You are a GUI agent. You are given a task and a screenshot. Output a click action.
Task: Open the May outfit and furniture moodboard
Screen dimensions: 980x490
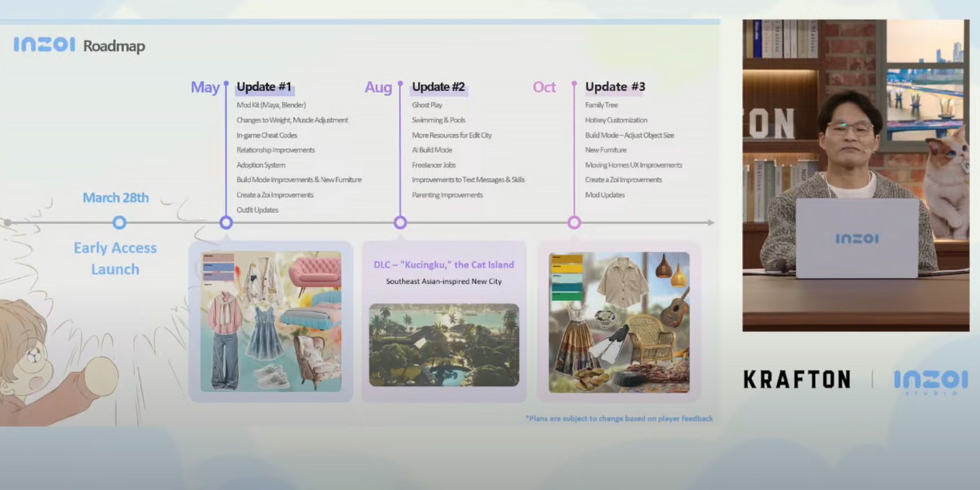tap(271, 322)
